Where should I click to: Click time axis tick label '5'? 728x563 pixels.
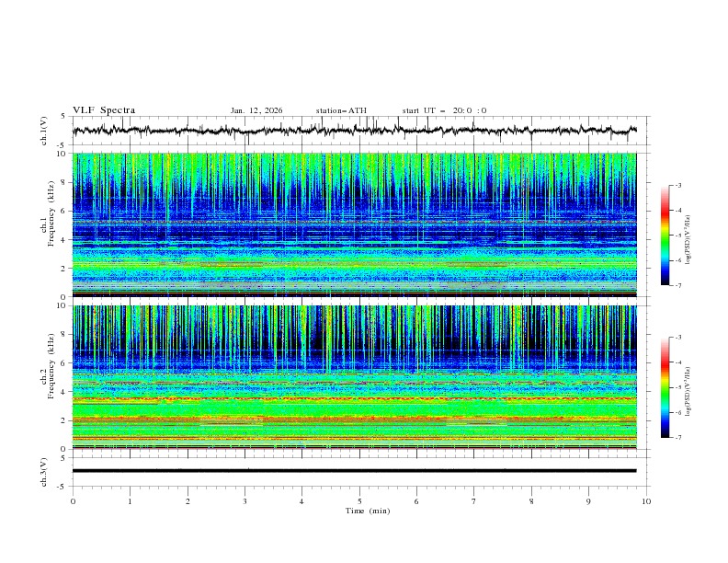pyautogui.click(x=359, y=501)
